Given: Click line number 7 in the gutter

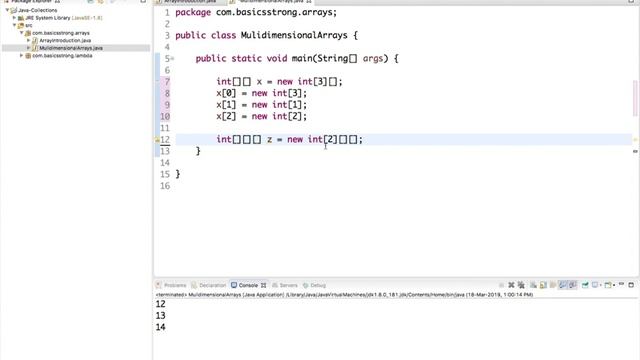Looking at the screenshot, I should 167,82.
